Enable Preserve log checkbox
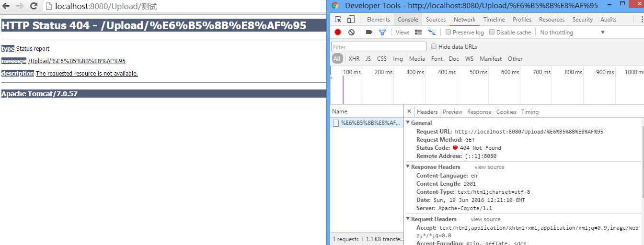Viewport: 644px width, 245px height. pyautogui.click(x=448, y=32)
